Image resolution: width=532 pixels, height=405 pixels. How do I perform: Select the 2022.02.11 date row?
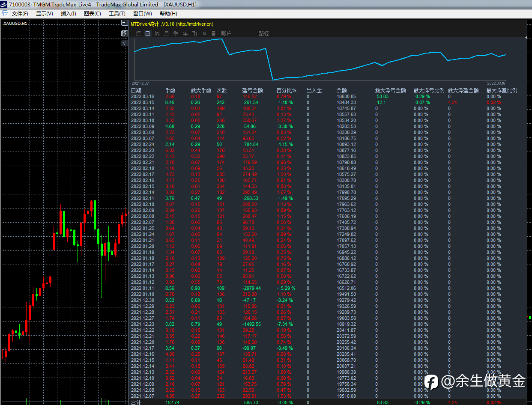click(x=142, y=198)
